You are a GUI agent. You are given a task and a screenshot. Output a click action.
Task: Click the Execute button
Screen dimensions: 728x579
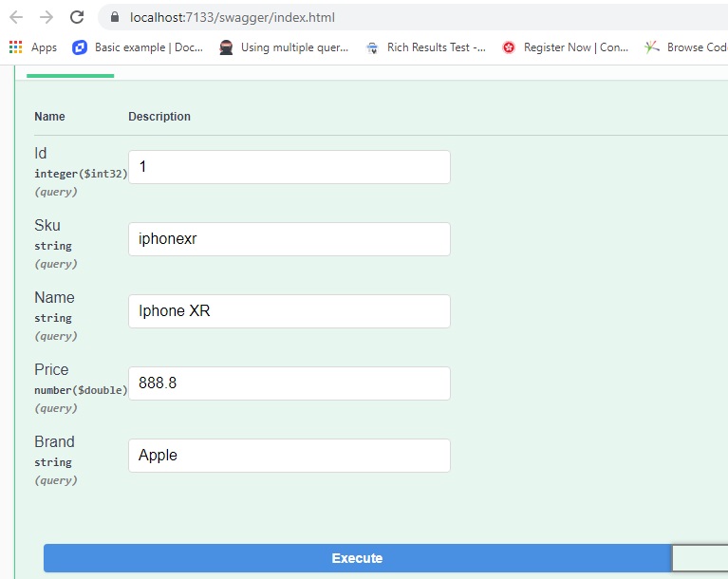coord(357,558)
